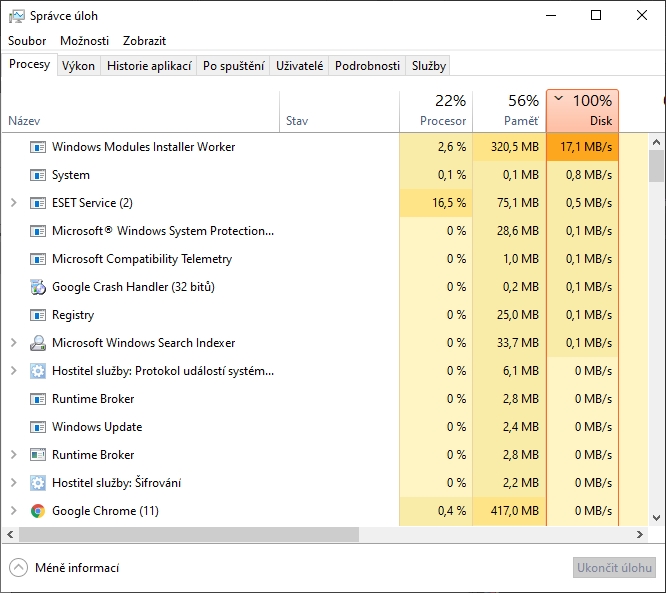
Task: Expand the Microsoft Windows Search Indexer entry
Action: (14, 343)
